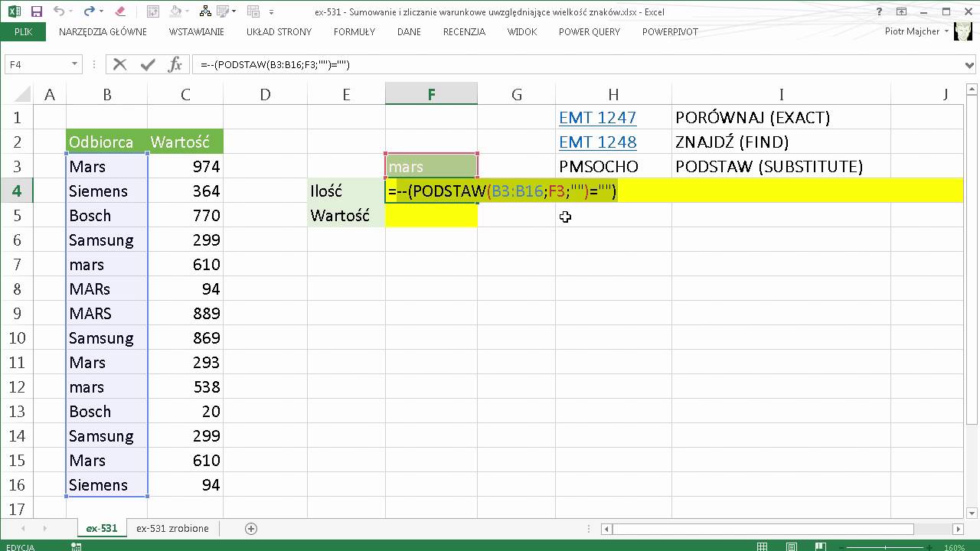Screen dimensions: 980x551
Task: Follow the EMT 1247 hyperlink
Action: (598, 117)
